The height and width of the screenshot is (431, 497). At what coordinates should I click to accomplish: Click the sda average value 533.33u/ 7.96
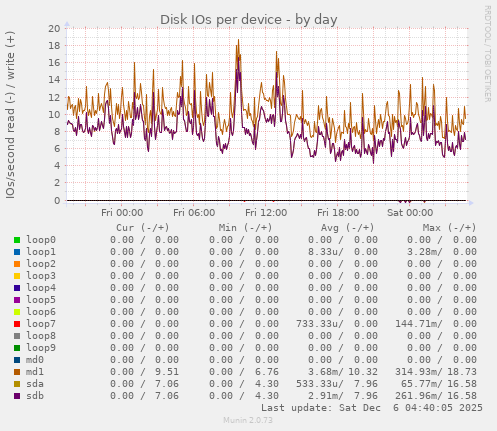pos(337,384)
